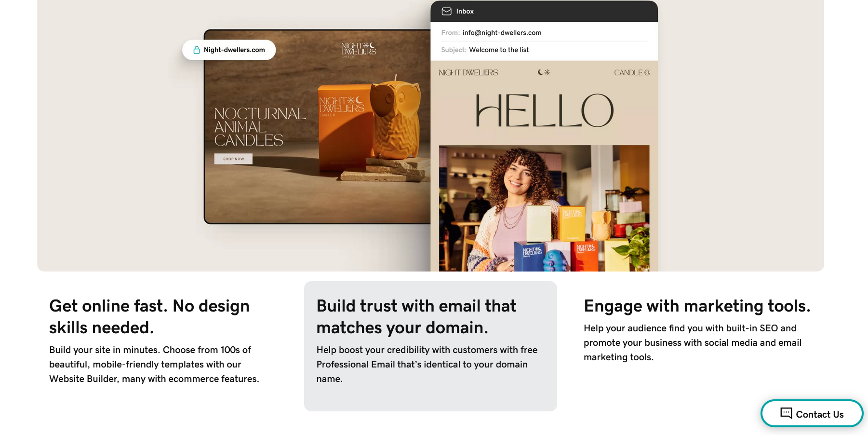Screen dimensions: 868x435
Task: Click the 'Welcome to the list' subject line
Action: pyautogui.click(x=499, y=50)
